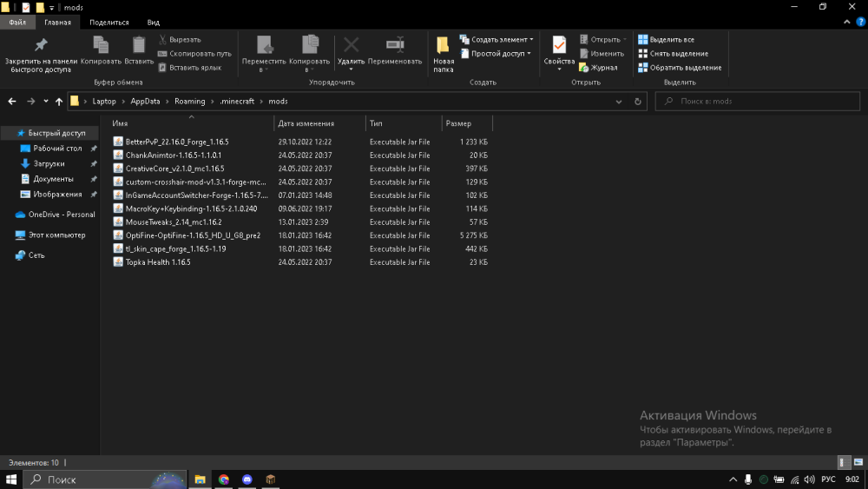Select Сеть in the sidebar
868x489 pixels.
tap(30, 255)
